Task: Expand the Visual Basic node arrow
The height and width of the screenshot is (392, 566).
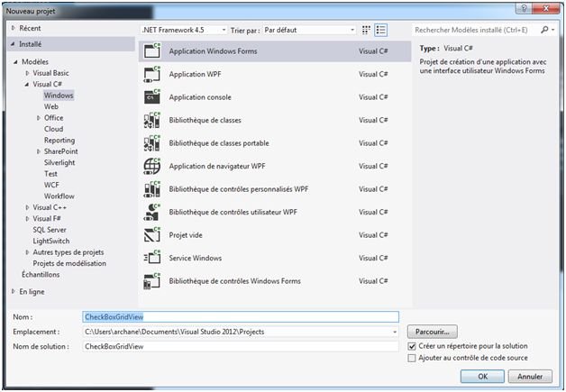Action: (27, 73)
